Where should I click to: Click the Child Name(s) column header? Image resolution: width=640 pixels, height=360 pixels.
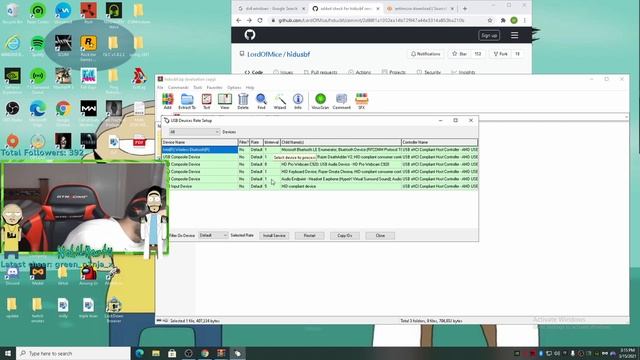[341, 142]
